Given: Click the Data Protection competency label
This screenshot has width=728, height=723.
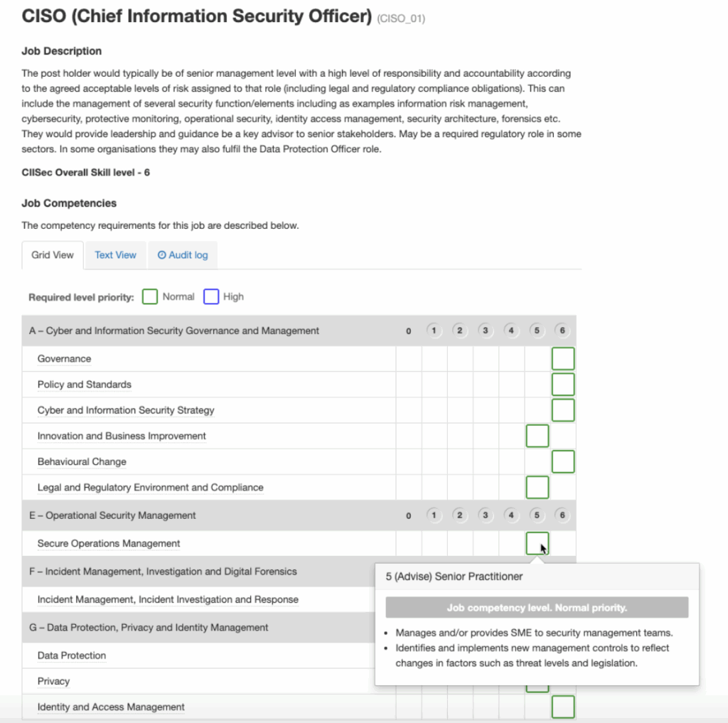Looking at the screenshot, I should click(72, 655).
